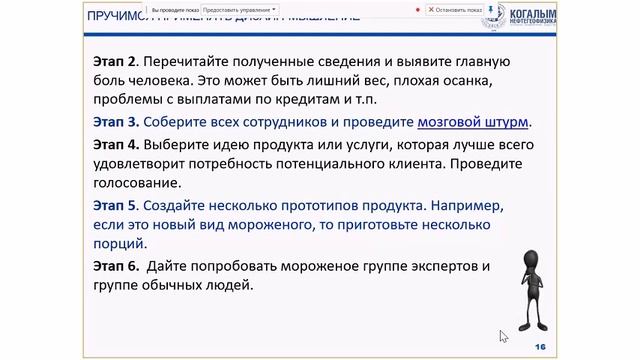Image resolution: width=640 pixels, height=360 pixels.
Task: Click the 'Вы проводите показ' status text
Action: [x=175, y=10]
